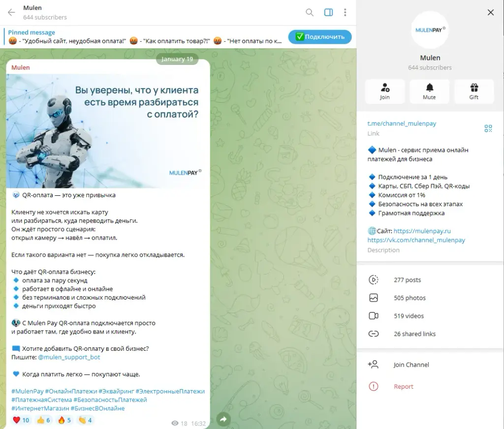
Task: Open the pinned message bar
Action: click(145, 37)
